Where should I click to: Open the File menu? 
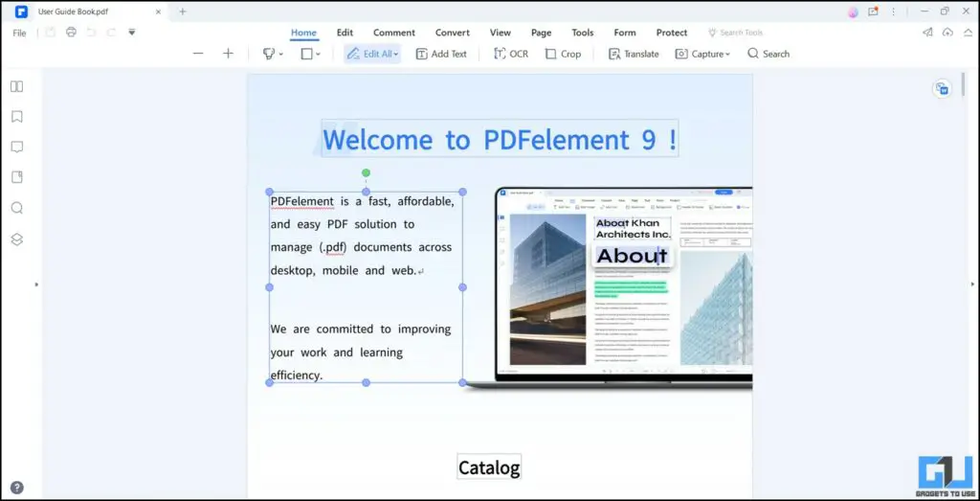19,34
